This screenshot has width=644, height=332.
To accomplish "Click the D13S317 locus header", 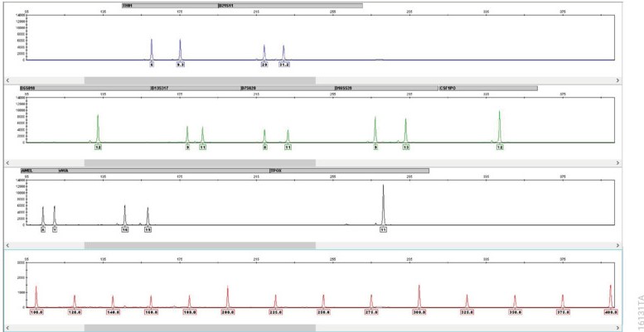I will [x=193, y=88].
